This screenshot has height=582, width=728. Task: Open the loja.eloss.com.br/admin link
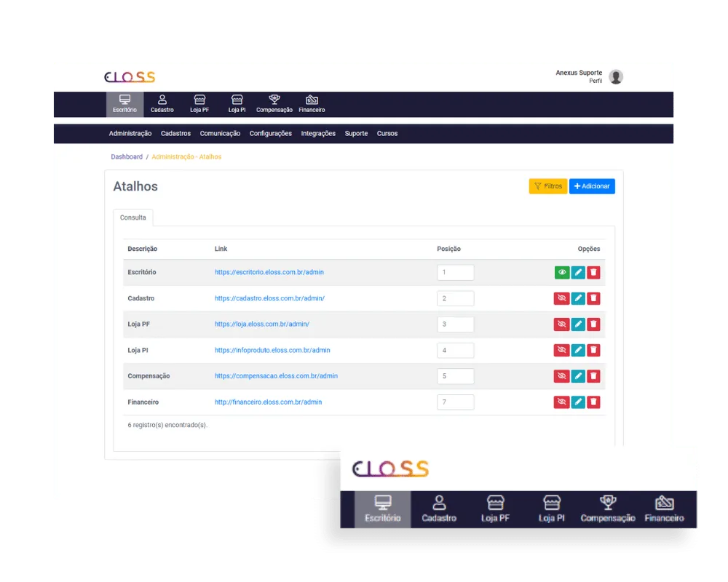click(x=262, y=324)
